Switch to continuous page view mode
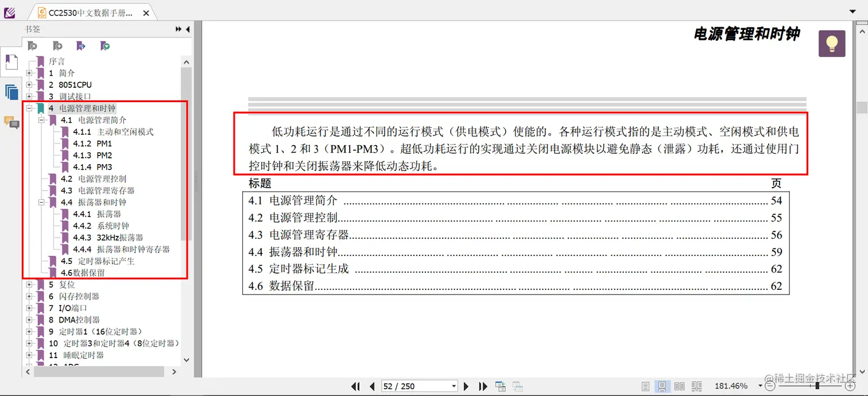Viewport: 868px width, 396px height. pyautogui.click(x=662, y=386)
